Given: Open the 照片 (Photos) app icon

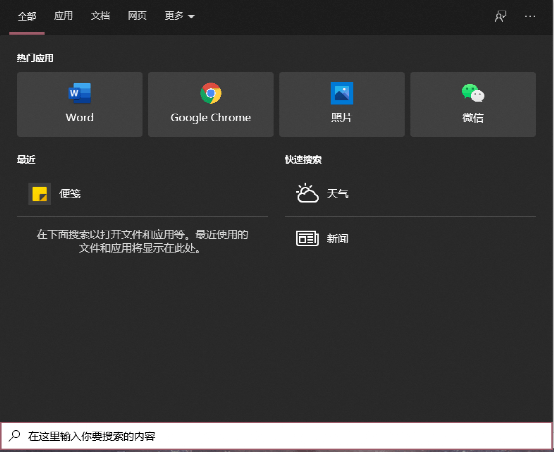Looking at the screenshot, I should click(x=342, y=93).
